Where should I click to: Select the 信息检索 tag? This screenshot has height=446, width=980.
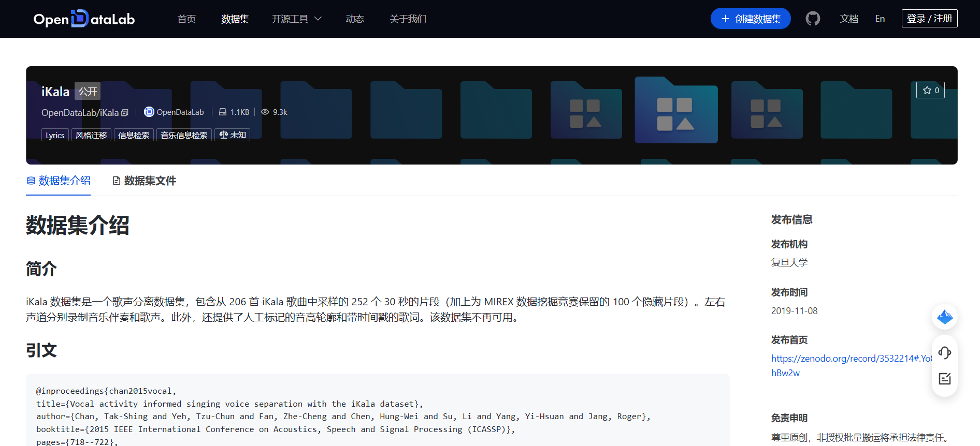(x=134, y=135)
